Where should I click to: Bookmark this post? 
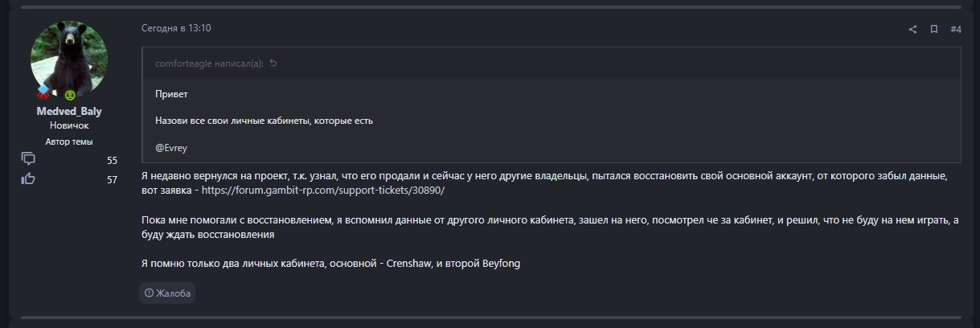[934, 30]
